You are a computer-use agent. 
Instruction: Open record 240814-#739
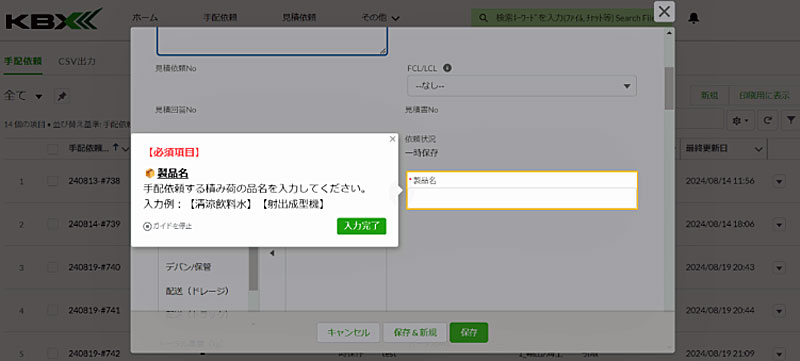[x=94, y=224]
